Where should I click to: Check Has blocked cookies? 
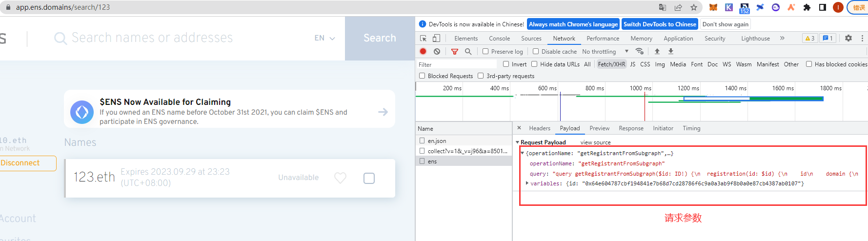point(809,64)
